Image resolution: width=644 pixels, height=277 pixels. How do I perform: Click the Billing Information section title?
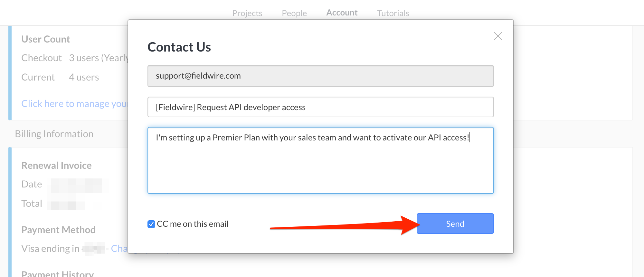[54, 134]
